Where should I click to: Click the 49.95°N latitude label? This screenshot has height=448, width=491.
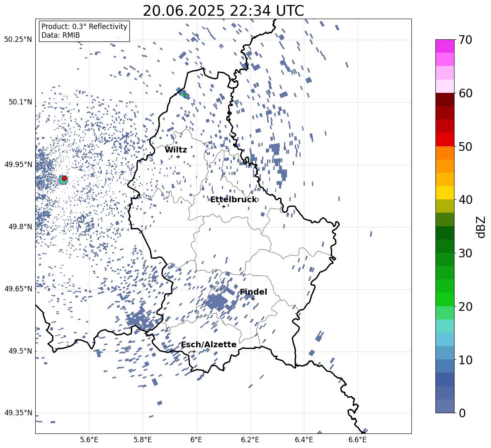click(x=18, y=165)
